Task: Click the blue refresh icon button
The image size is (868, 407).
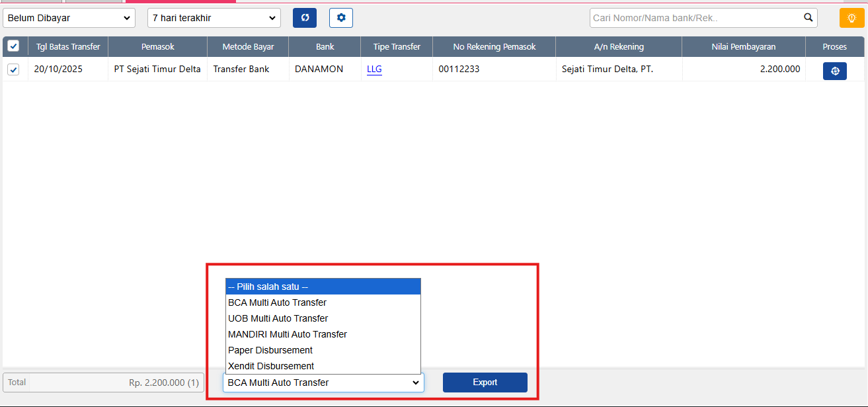Action: pyautogui.click(x=305, y=18)
